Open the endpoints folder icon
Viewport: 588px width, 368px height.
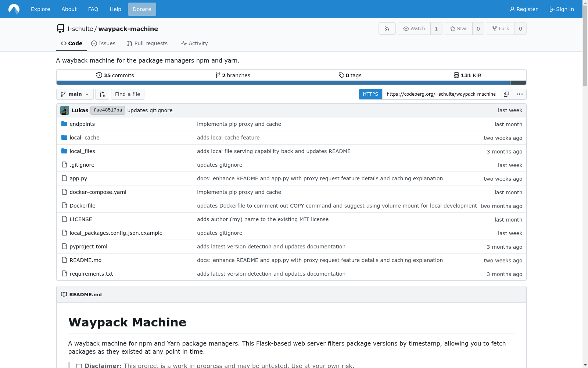[64, 124]
